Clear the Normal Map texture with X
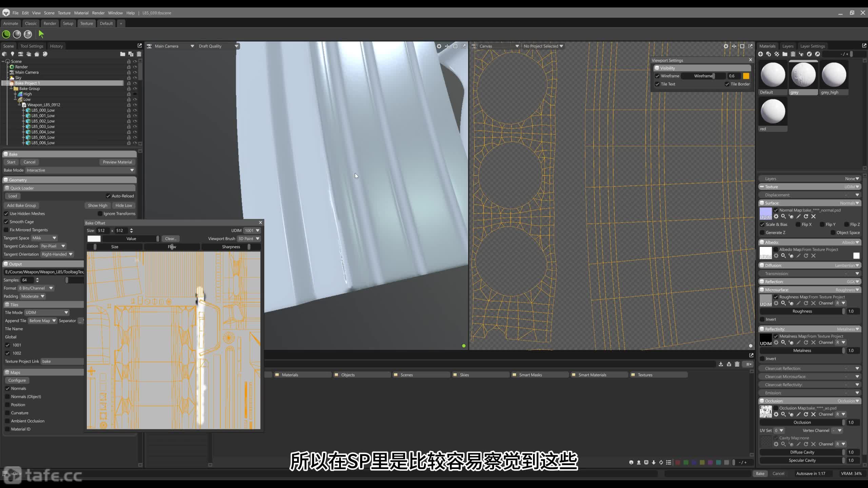 click(813, 217)
